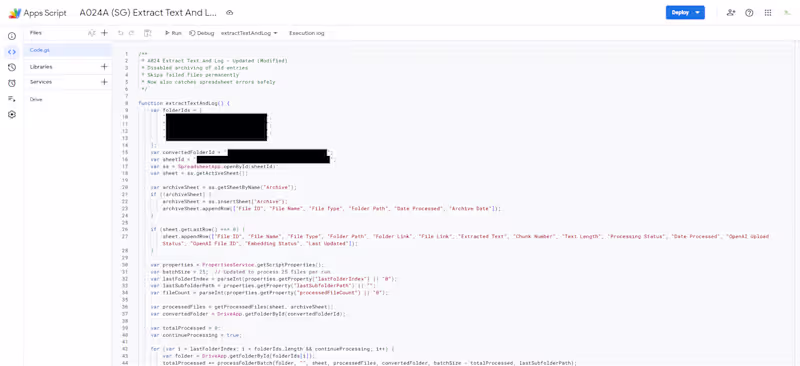This screenshot has width=800, height=366.
Task: Click the 'var batchSize = 25' code line
Action: [x=240, y=272]
